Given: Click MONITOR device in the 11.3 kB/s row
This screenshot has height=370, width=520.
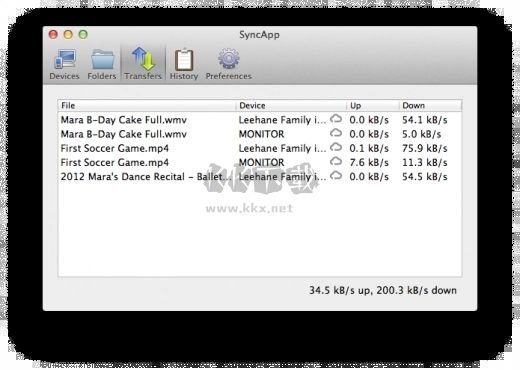Looking at the screenshot, I should tap(261, 163).
